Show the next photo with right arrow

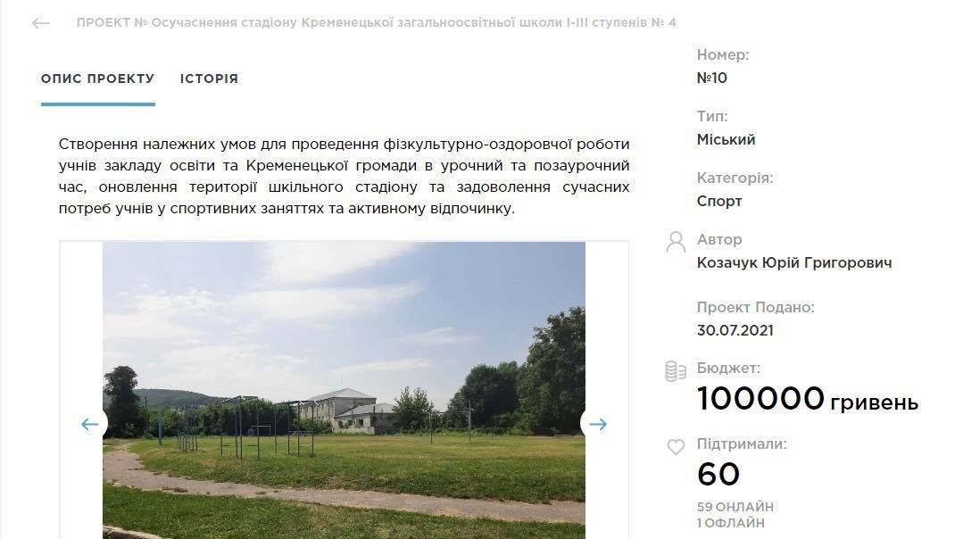click(598, 425)
